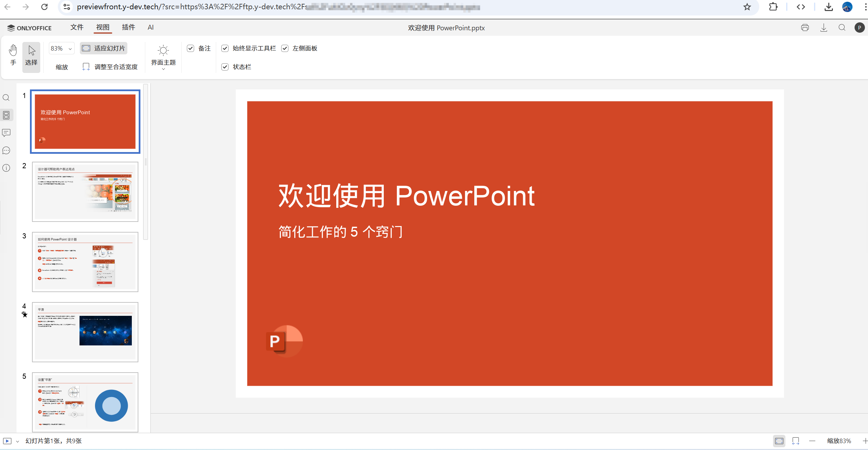Click the 适应幻灯片 button
Image resolution: width=868 pixels, height=450 pixels.
[x=104, y=48]
